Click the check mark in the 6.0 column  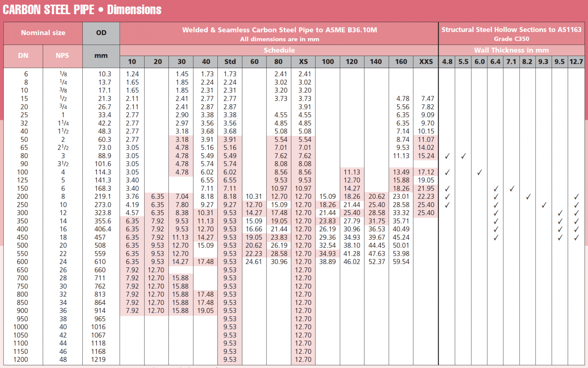pos(479,172)
